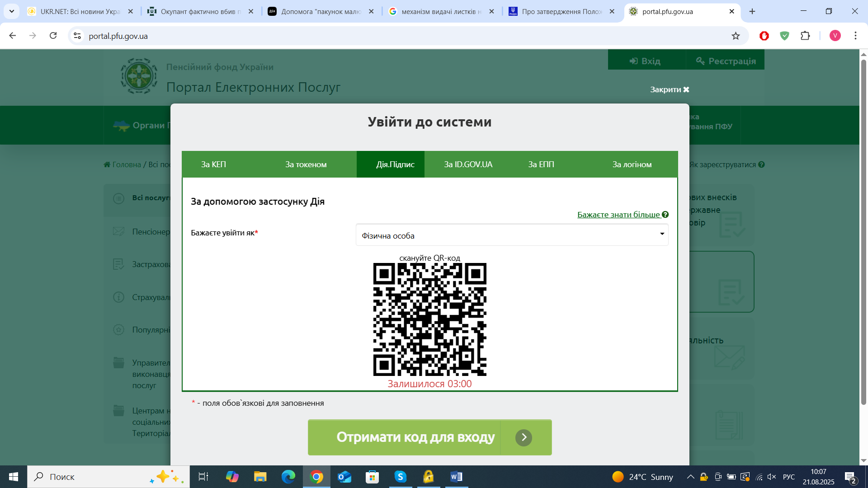Screen dimensions: 868x488
Task: Switch to the За токеном login tab
Action: click(306, 164)
